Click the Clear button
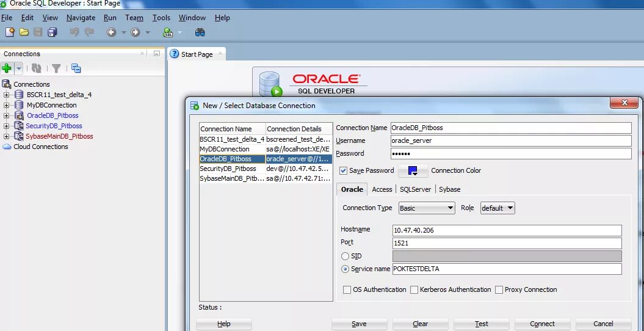The height and width of the screenshot is (331, 644). coord(420,324)
